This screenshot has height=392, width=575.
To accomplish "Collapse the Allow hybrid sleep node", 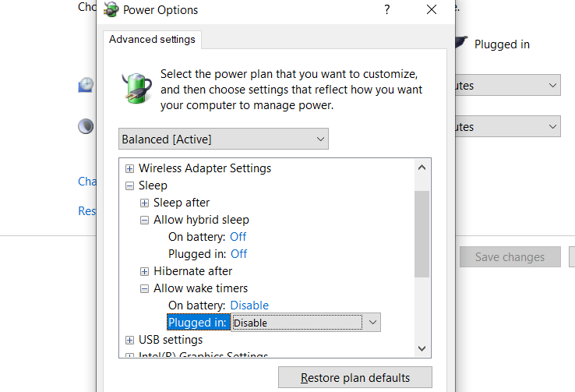I will [144, 220].
